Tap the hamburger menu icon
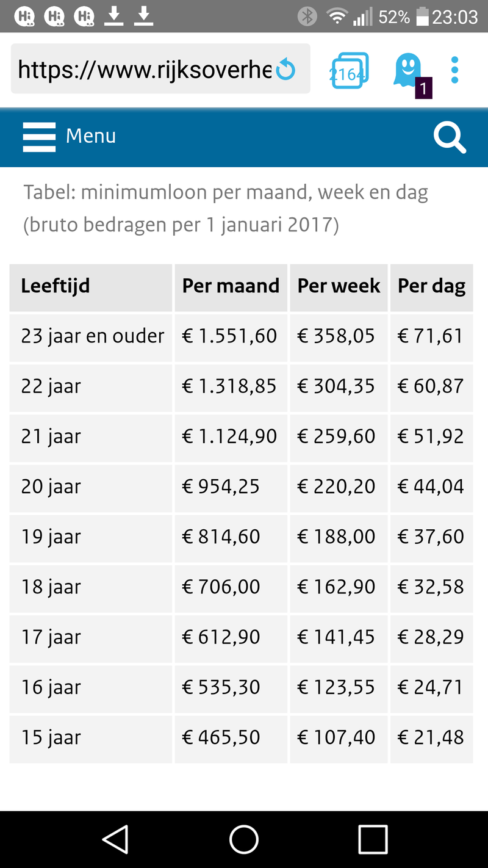Screen dimensions: 488x868 coord(39,136)
